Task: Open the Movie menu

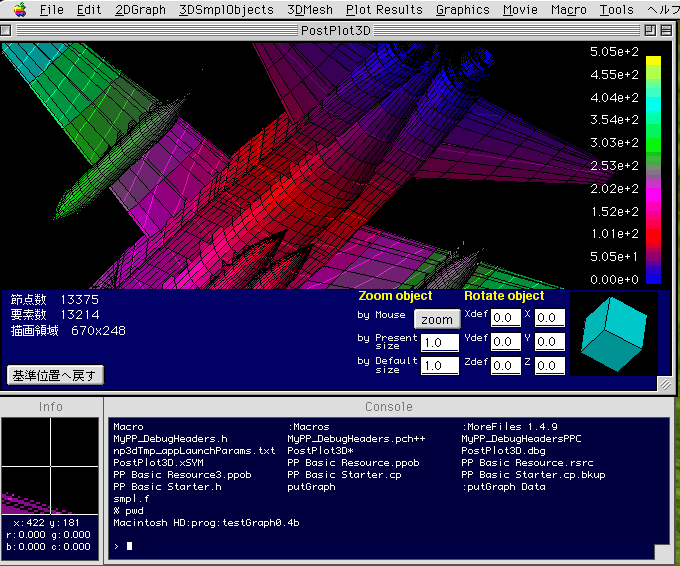Action: [520, 10]
